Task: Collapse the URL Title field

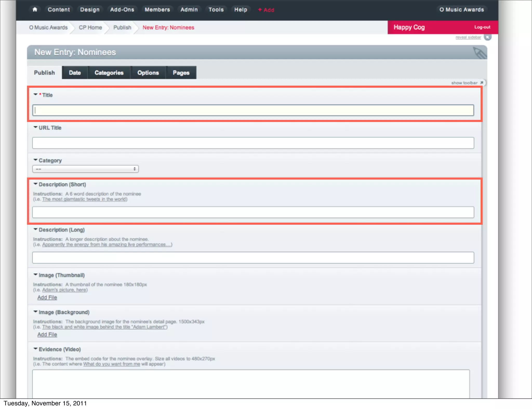Action: click(x=36, y=127)
